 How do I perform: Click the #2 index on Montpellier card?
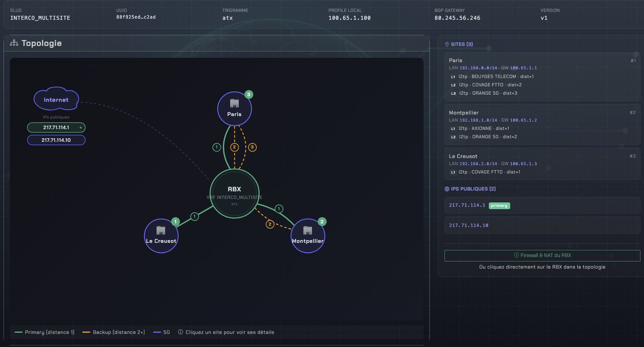633,112
